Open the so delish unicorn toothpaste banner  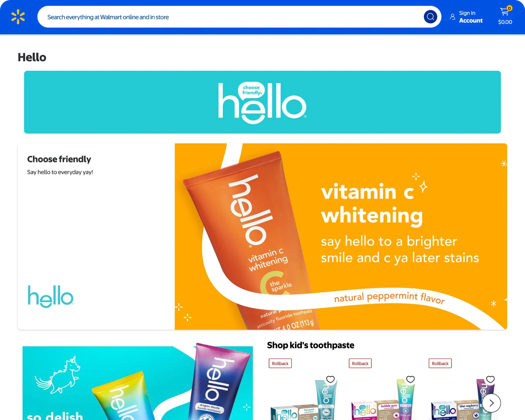pos(137,382)
